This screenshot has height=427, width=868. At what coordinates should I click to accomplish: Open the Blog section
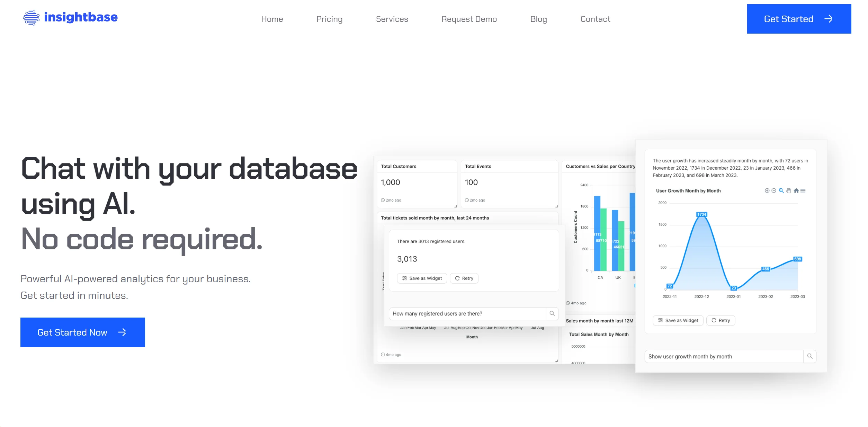click(538, 19)
